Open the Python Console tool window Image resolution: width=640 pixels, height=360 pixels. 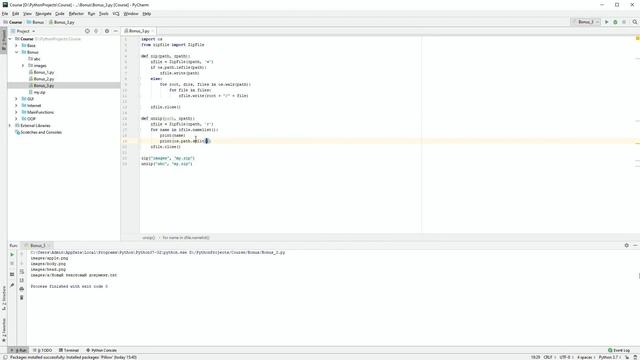pos(101,350)
